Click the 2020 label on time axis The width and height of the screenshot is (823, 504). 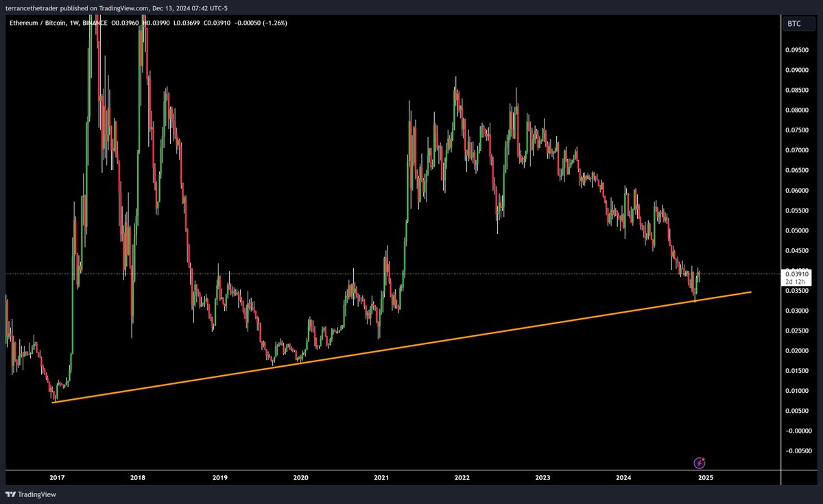(x=300, y=477)
